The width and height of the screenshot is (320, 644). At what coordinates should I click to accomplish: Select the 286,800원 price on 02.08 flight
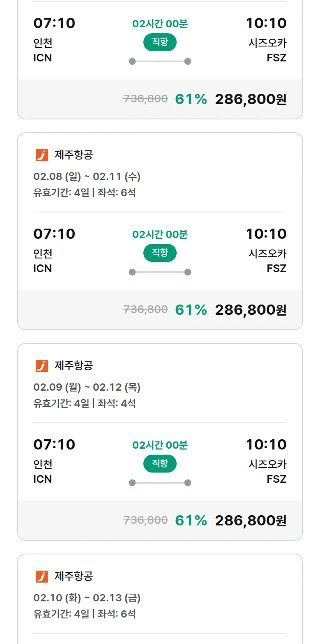(x=250, y=310)
